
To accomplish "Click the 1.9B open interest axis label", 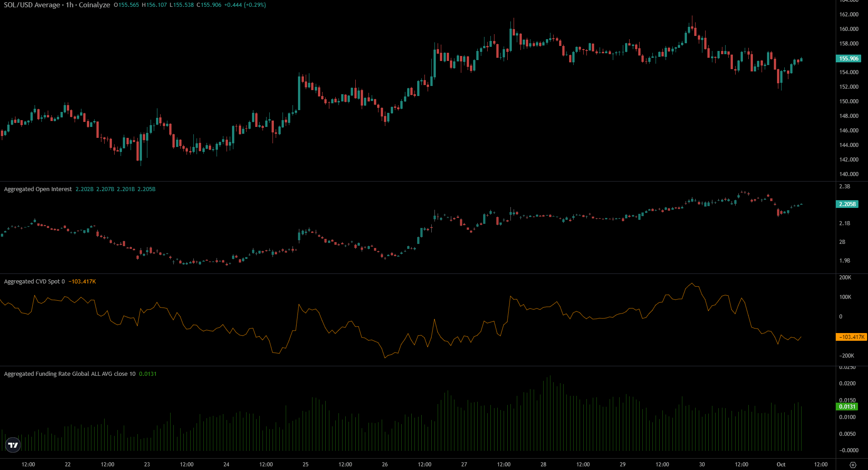I will pyautogui.click(x=844, y=261).
